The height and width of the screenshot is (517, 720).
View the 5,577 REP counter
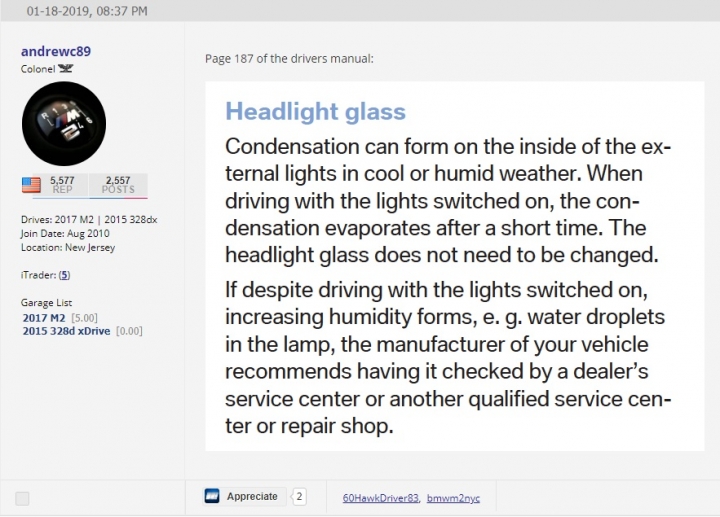pyautogui.click(x=62, y=185)
